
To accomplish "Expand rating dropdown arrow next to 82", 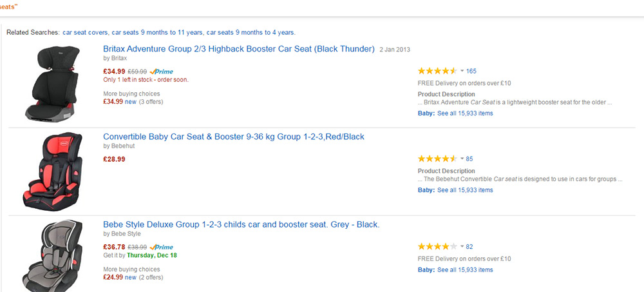I will click(x=462, y=247).
